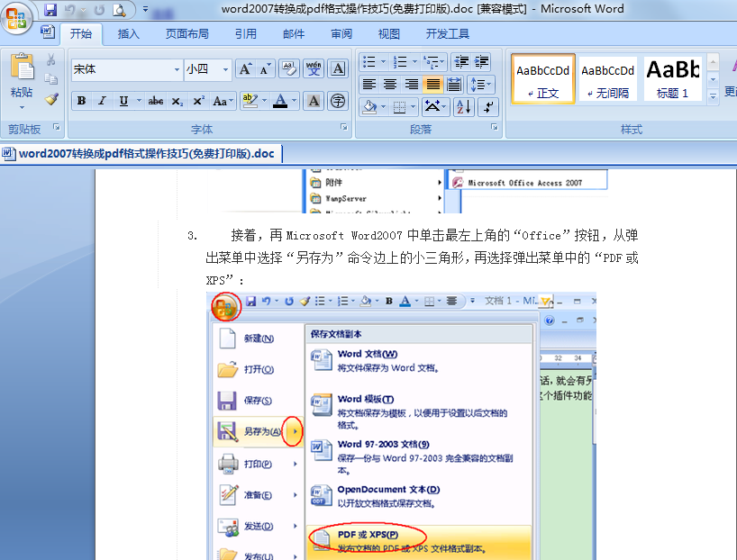The image size is (737, 560).
Task: Center the paragraph text
Action: click(390, 85)
